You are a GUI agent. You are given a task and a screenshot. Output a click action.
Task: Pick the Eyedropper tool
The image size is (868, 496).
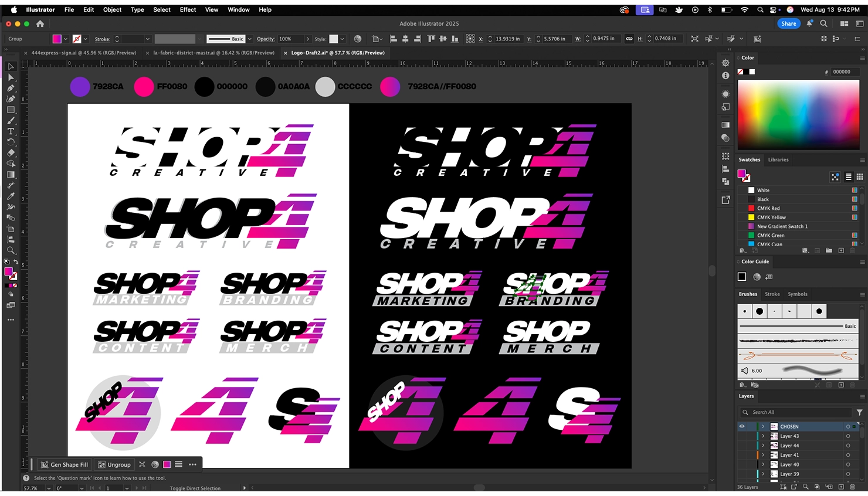[11, 196]
